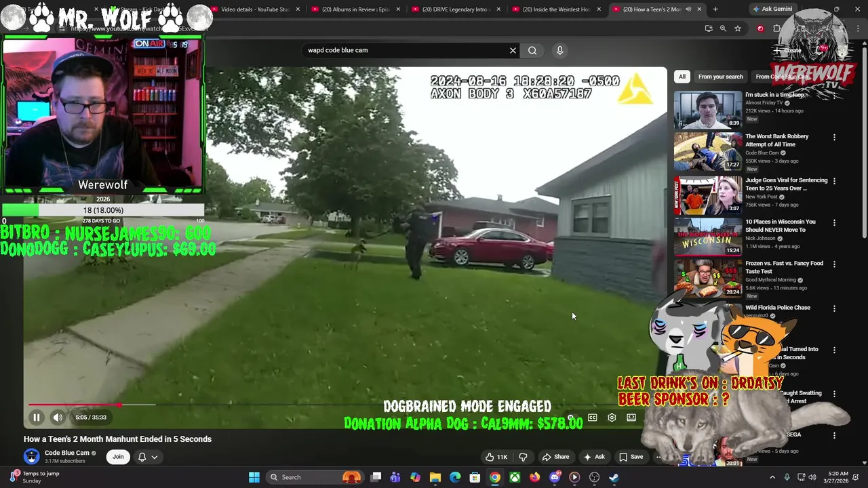This screenshot has height=488, width=868.
Task: Open Code Blue Cam channel avatar
Action: pos(32,457)
